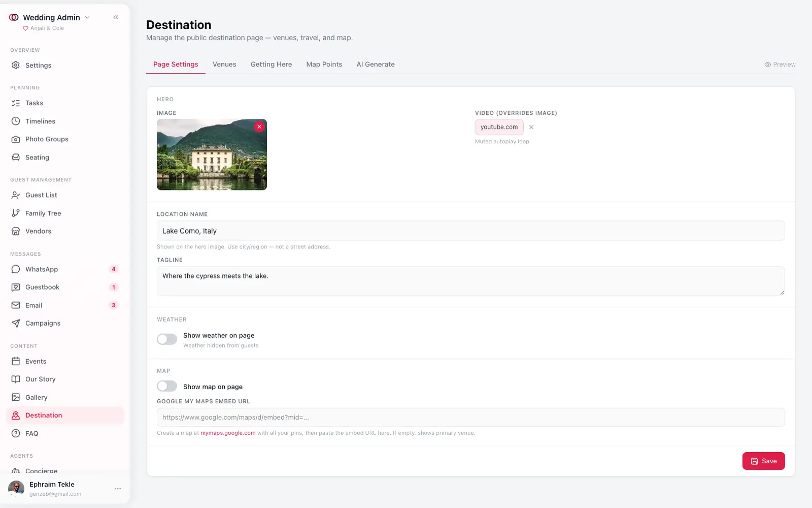Focus the Google My Maps embed URL field
812x508 pixels.
(x=470, y=417)
